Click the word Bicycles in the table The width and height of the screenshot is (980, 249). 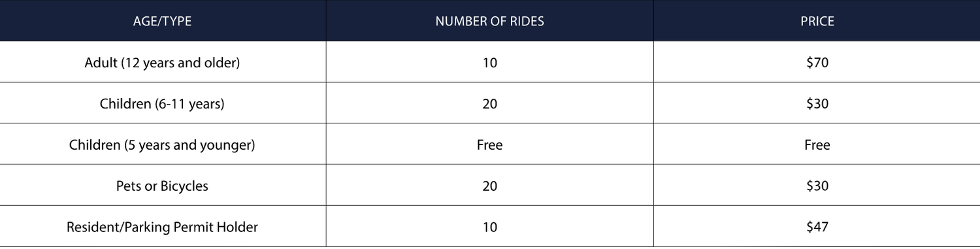pyautogui.click(x=184, y=186)
